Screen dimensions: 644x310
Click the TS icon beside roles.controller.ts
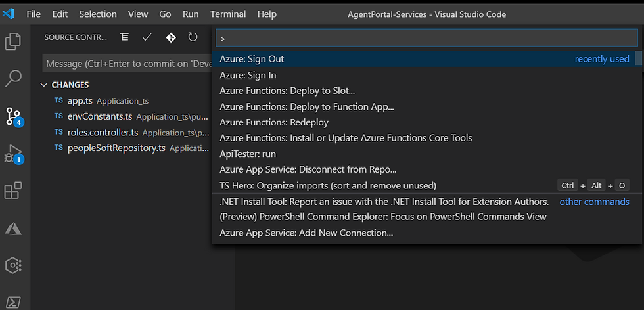click(x=58, y=132)
